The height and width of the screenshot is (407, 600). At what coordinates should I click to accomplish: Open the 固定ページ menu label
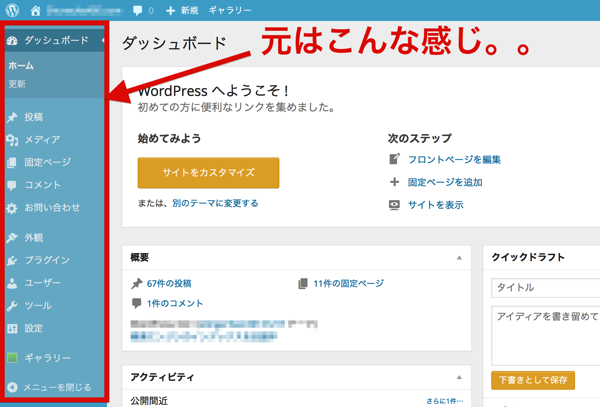pos(47,162)
